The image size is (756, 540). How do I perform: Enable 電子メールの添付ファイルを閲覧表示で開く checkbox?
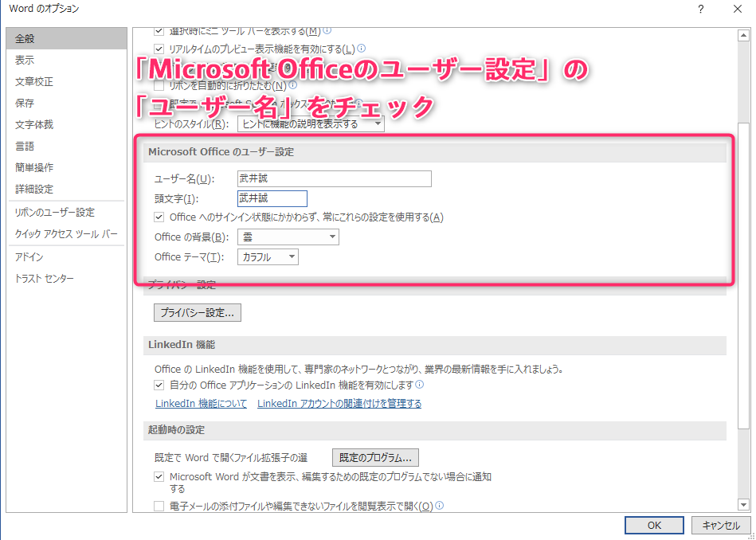point(159,507)
